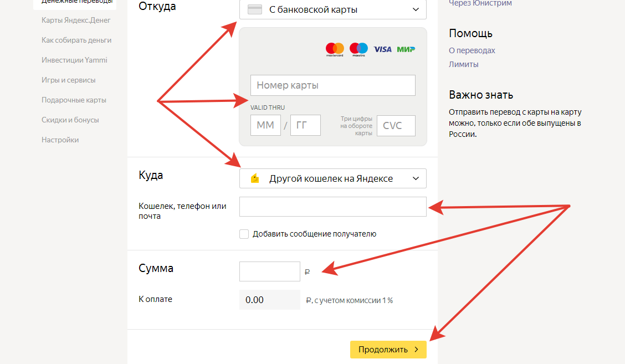Image resolution: width=625 pixels, height=364 pixels.
Task: Focus the CVC code field
Action: (396, 126)
